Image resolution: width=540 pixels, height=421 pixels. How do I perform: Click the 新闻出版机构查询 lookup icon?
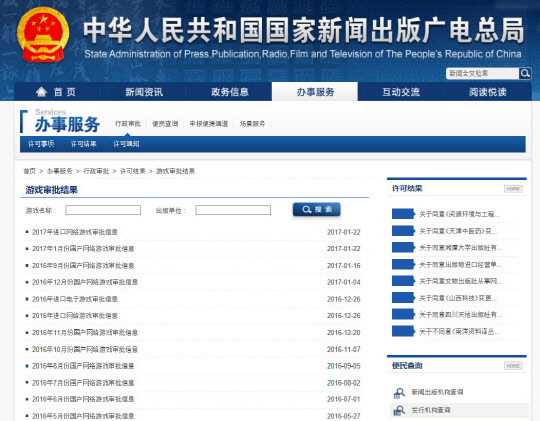pyautogui.click(x=399, y=392)
